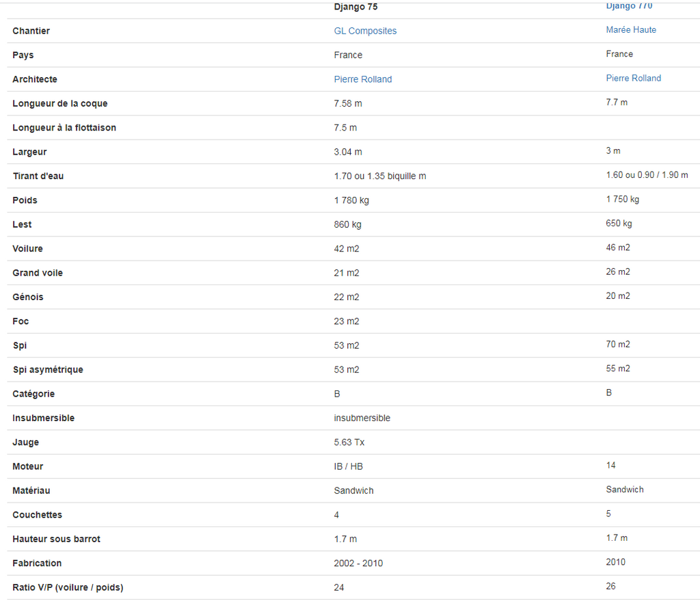Open the Marée Haute shipyard link

tap(631, 30)
